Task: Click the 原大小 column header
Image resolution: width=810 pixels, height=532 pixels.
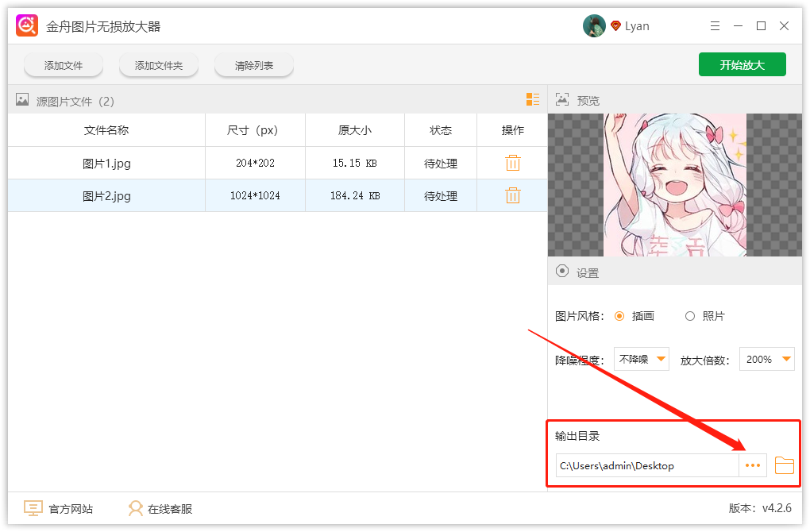Action: coord(355,130)
